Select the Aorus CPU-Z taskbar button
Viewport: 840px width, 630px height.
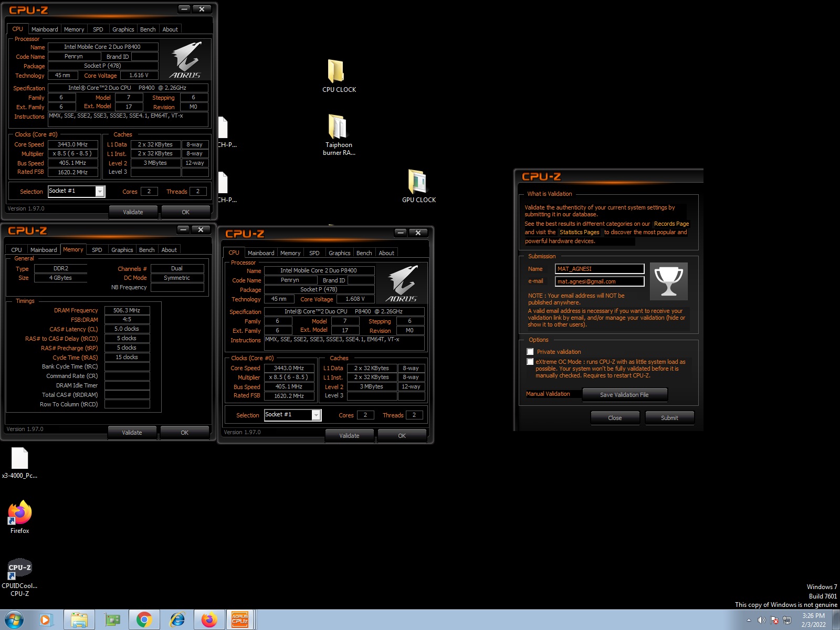coord(240,620)
